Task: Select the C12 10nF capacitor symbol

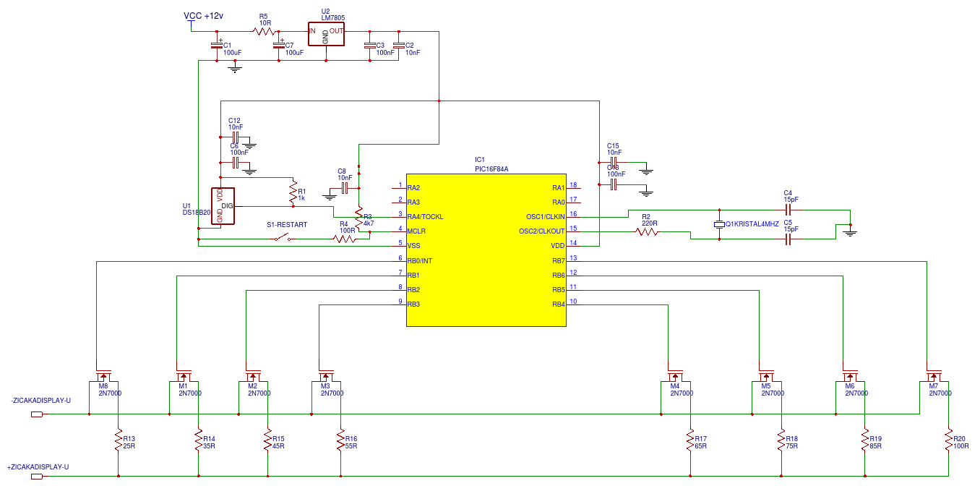Action: (x=236, y=136)
